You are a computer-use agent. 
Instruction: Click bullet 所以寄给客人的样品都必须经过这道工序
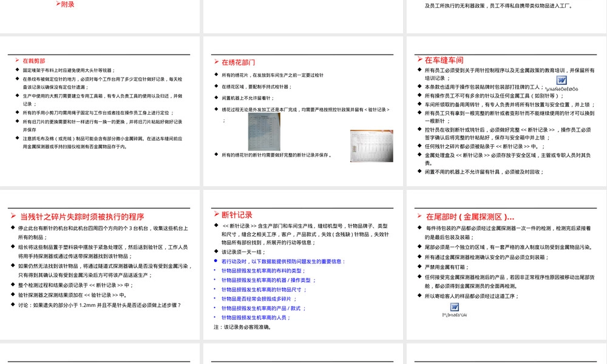pos(472,297)
